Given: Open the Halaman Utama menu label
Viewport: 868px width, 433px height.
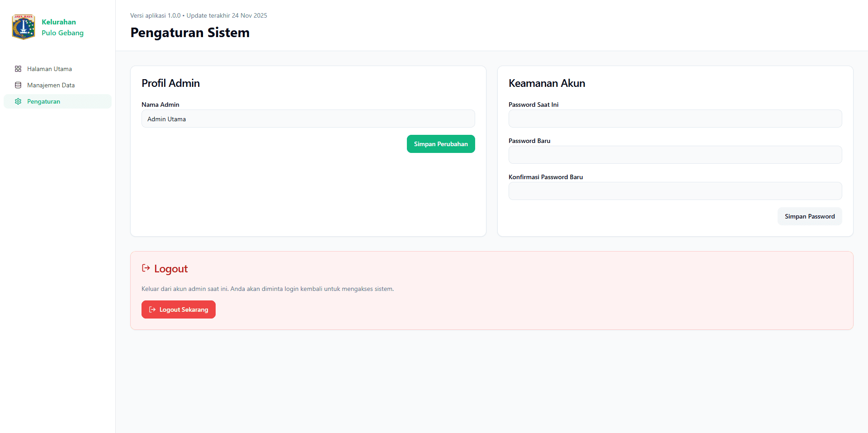Looking at the screenshot, I should [49, 69].
